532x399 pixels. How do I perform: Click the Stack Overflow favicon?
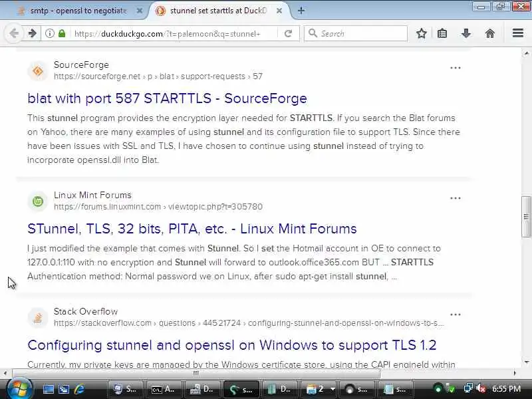38,318
